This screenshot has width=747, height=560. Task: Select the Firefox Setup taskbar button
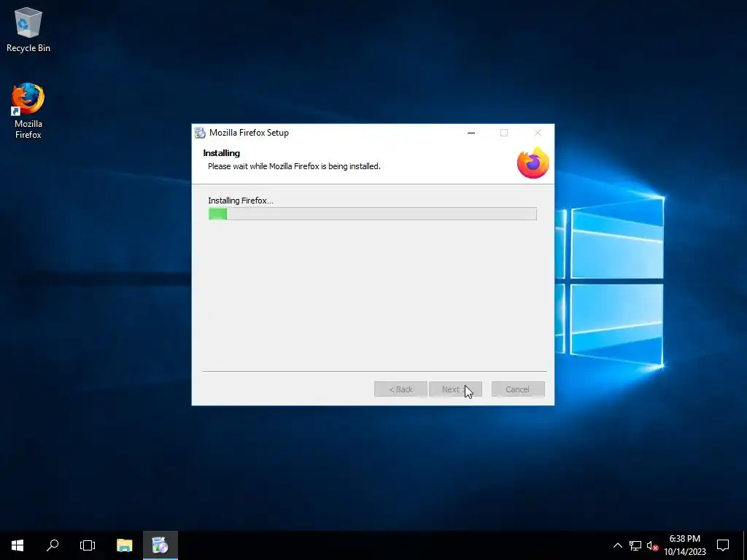click(160, 545)
